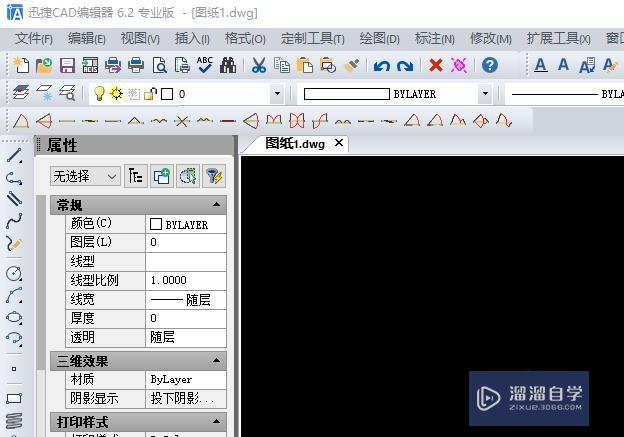This screenshot has width=624, height=437.
Task: Click the 图层(L) value field
Action: pyautogui.click(x=186, y=242)
